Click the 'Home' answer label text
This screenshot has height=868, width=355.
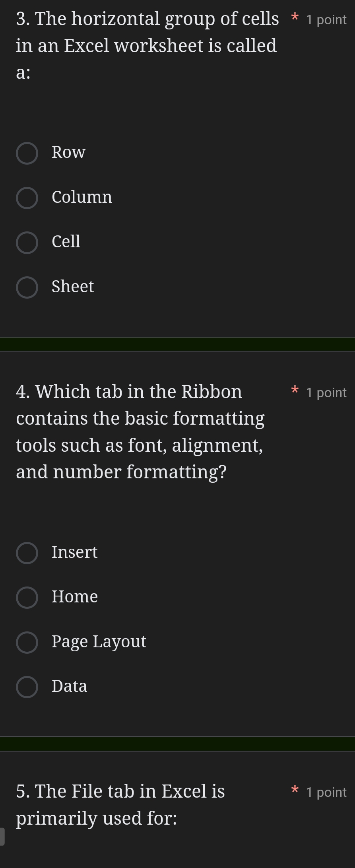[x=75, y=597]
